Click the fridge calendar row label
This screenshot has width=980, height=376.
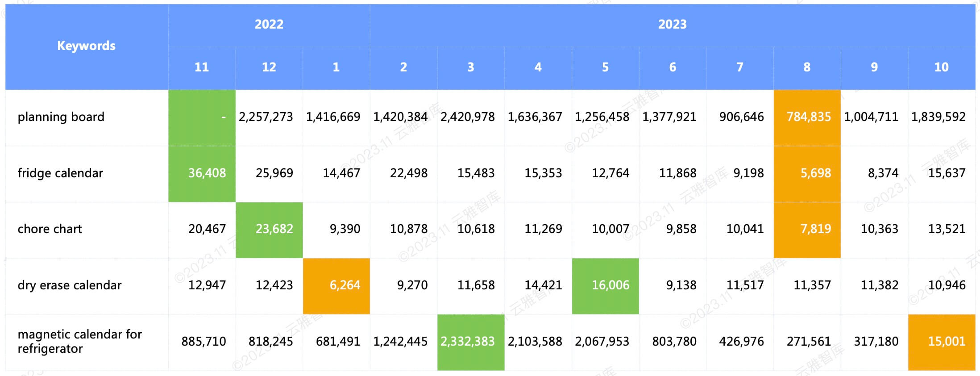point(60,173)
